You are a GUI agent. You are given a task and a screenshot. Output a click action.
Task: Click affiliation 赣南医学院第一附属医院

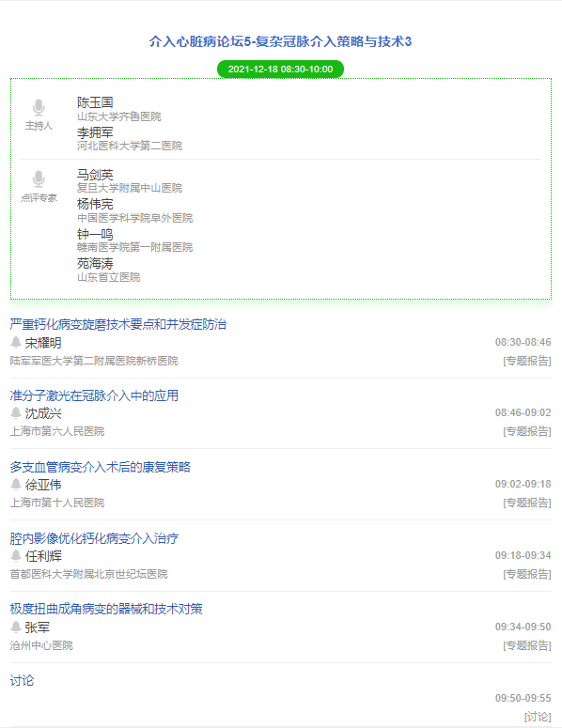134,247
